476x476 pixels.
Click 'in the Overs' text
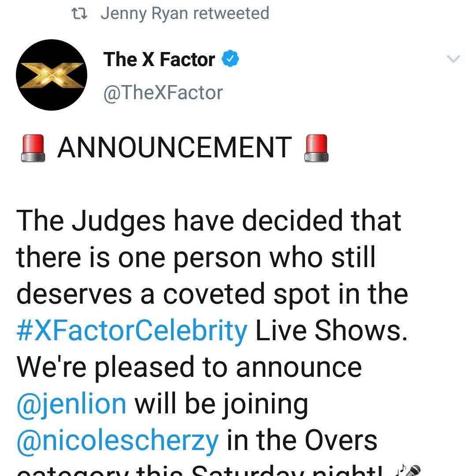tap(302, 439)
